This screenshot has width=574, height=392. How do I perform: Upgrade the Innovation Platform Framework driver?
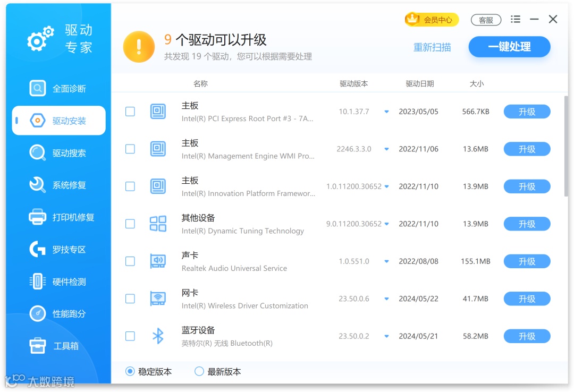(527, 186)
